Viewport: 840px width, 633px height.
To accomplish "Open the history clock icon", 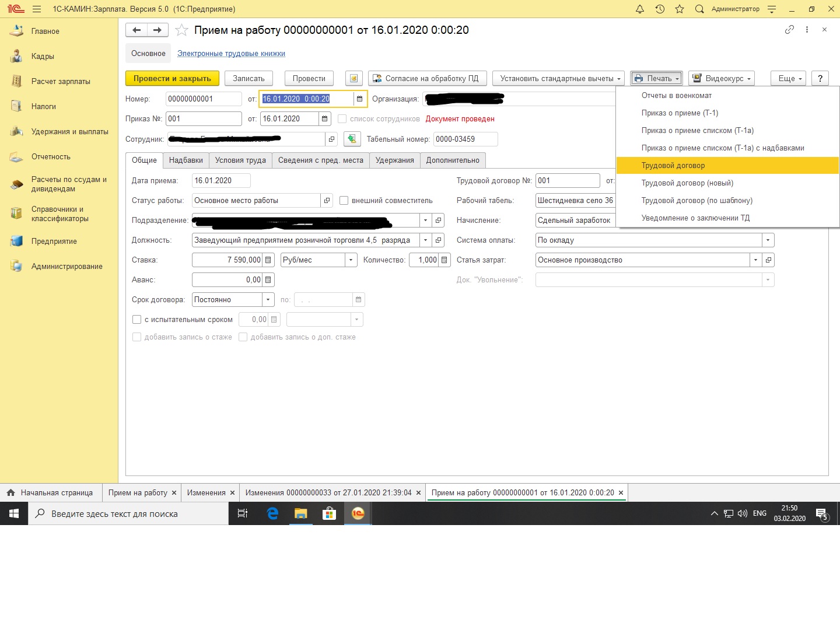I will (660, 9).
